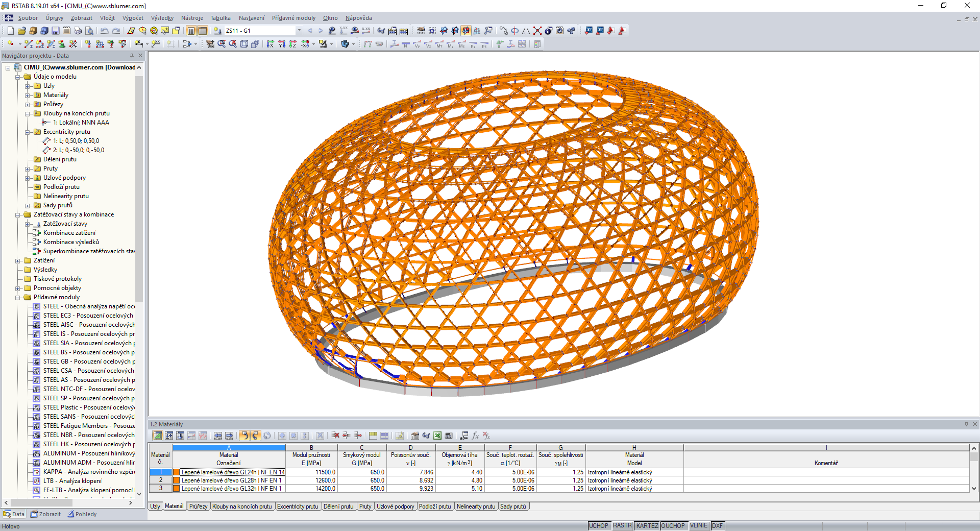Viewport: 980px width, 531px height.
Task: Select the calculator icon in table toolbar
Action: 448,436
